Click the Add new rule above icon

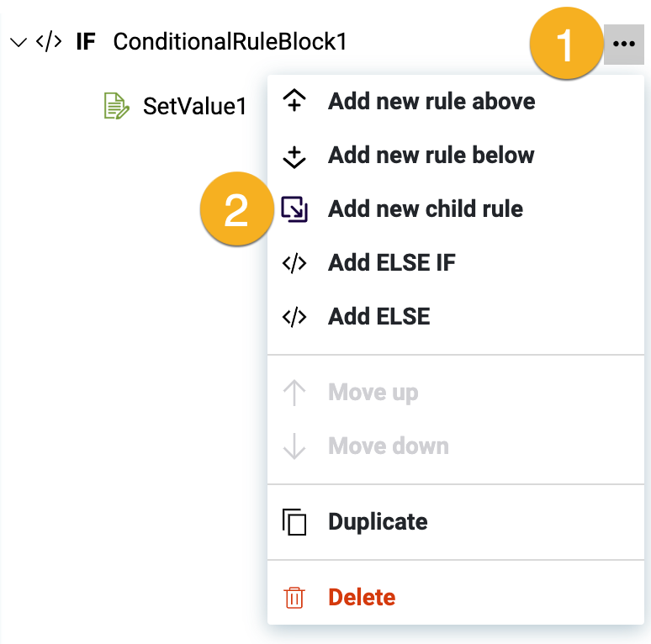tap(294, 102)
